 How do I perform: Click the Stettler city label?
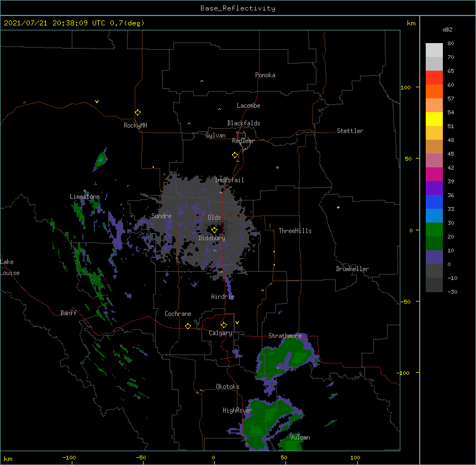tap(350, 131)
